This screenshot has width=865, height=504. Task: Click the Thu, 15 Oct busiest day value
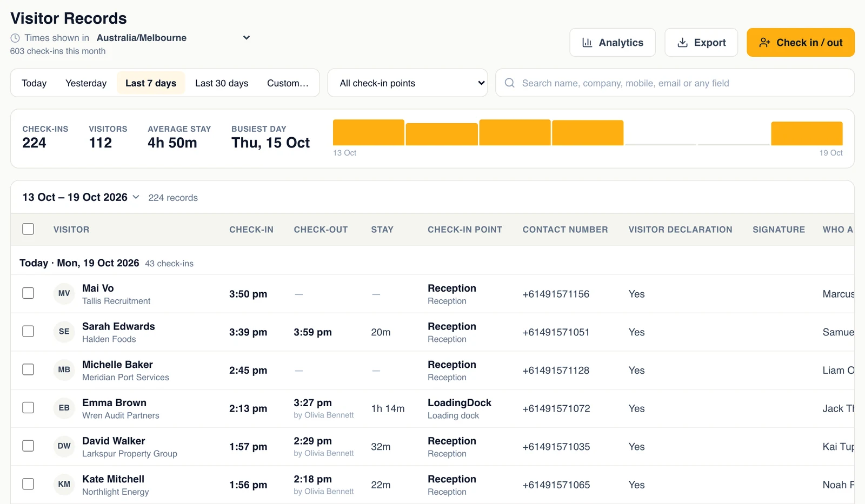pos(270,143)
